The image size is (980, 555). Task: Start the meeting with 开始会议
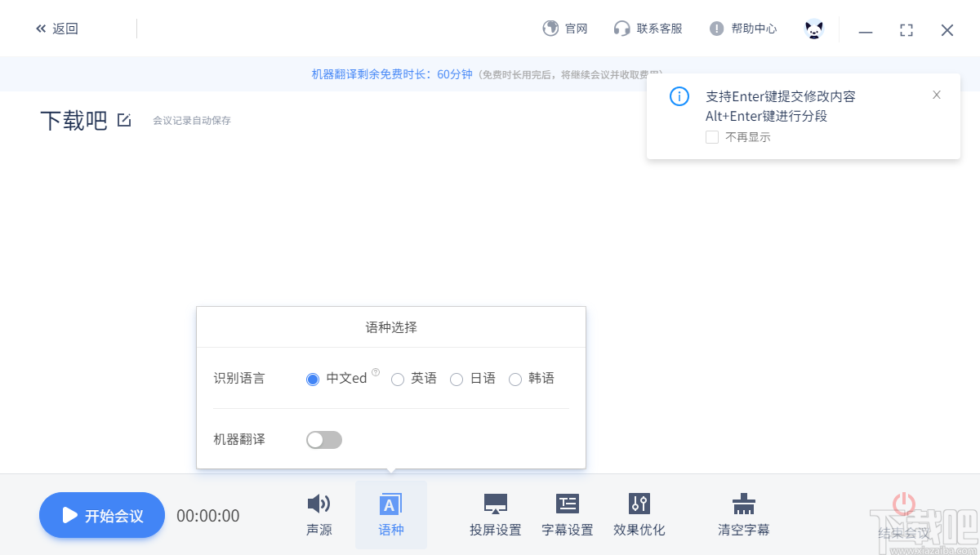pos(102,515)
